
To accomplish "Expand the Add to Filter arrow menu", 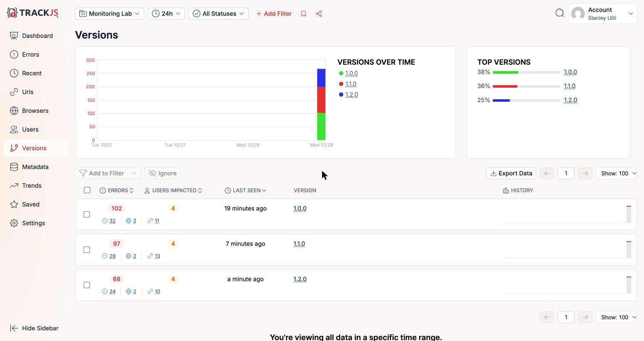I will 134,173.
